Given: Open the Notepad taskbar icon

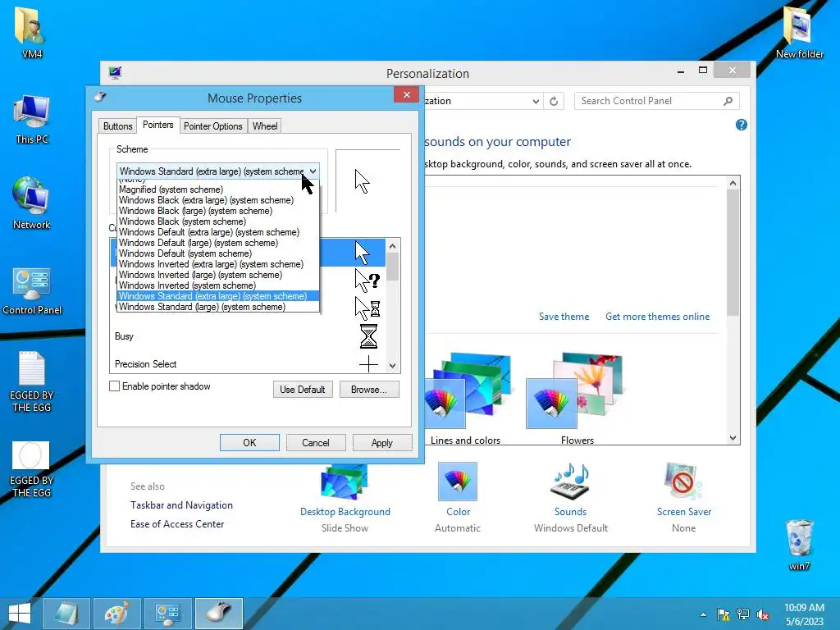Looking at the screenshot, I should pos(66,614).
